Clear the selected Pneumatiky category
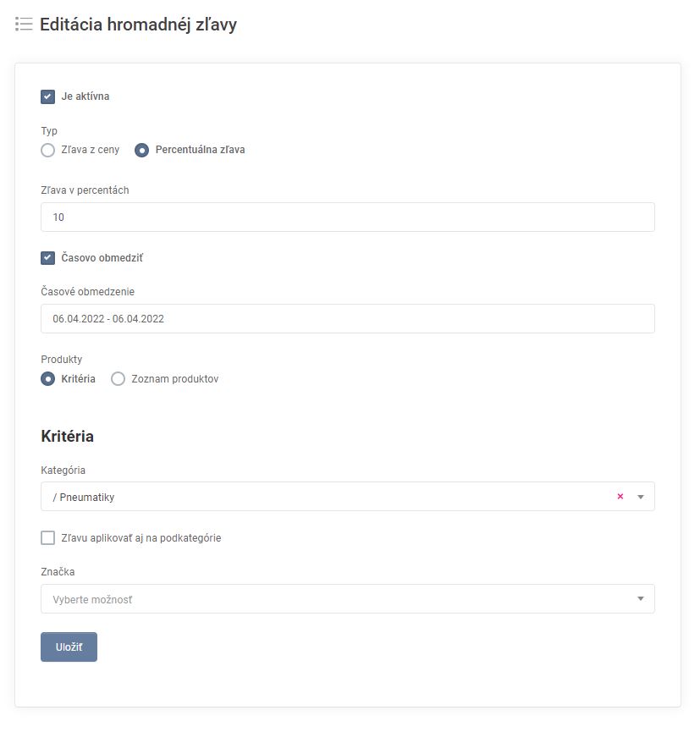 point(620,497)
